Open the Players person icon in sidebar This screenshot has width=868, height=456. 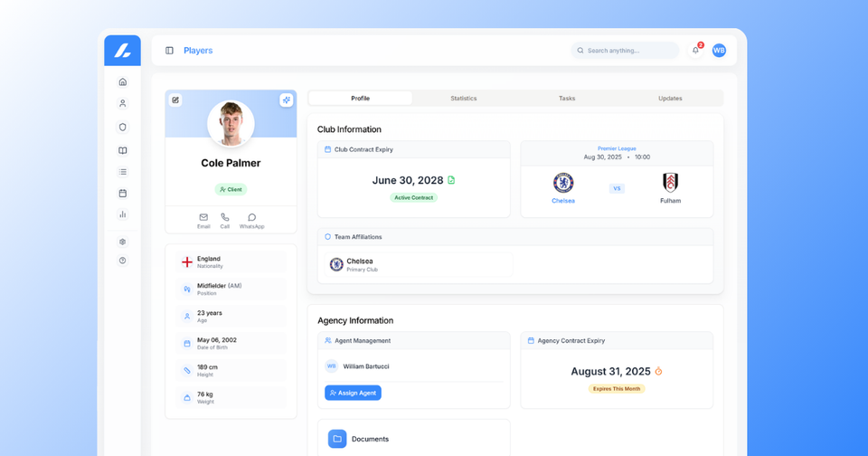[x=123, y=104]
